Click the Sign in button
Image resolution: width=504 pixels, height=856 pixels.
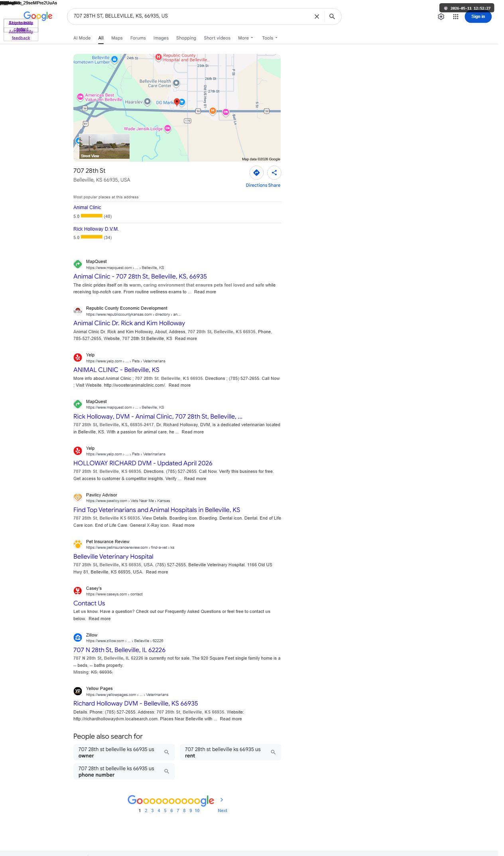(x=478, y=17)
